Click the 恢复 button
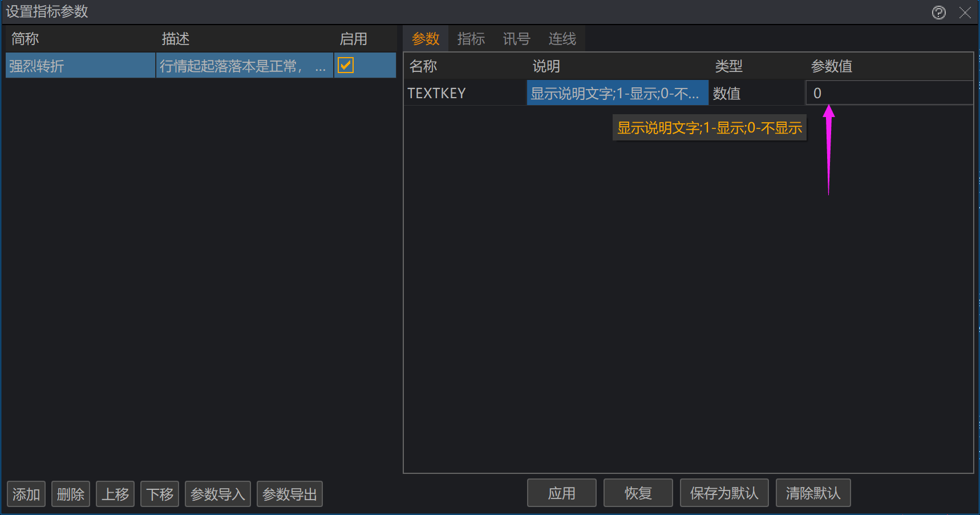The width and height of the screenshot is (980, 515). click(x=638, y=493)
